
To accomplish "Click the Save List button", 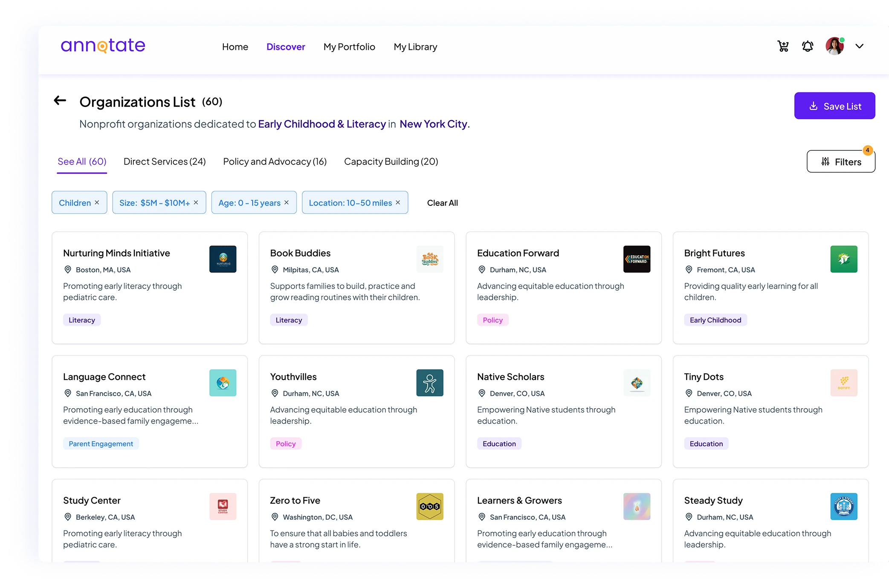I will click(x=834, y=106).
